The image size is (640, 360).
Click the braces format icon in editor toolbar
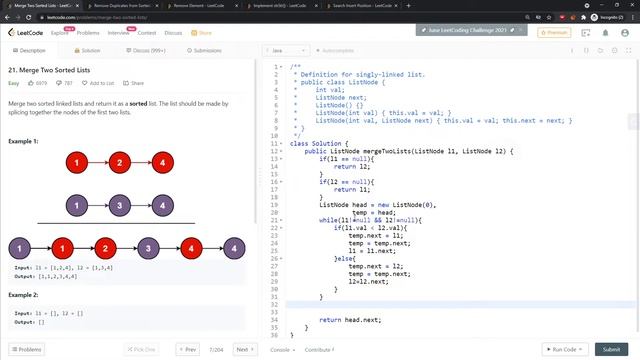586,51
